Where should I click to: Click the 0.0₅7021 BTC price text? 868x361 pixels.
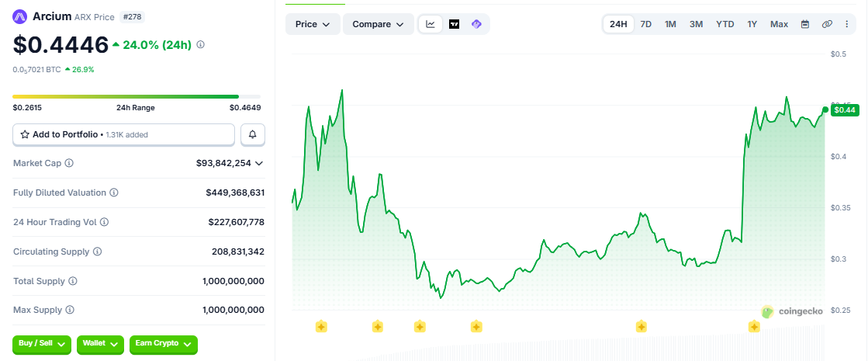pyautogui.click(x=36, y=70)
